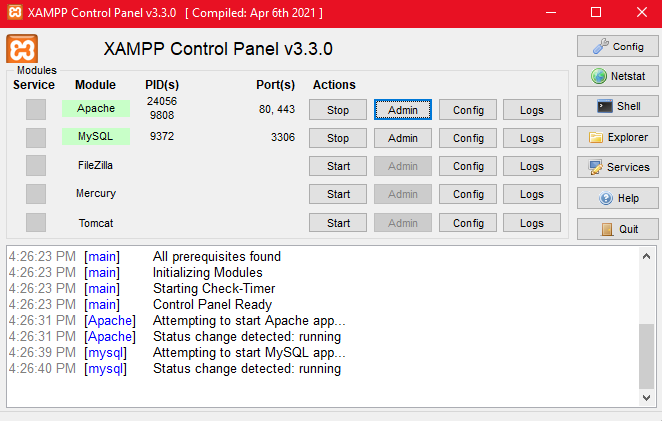Viewport: 662px width, 421px height.
Task: Click Apache ports 80, 443
Action: tap(277, 109)
